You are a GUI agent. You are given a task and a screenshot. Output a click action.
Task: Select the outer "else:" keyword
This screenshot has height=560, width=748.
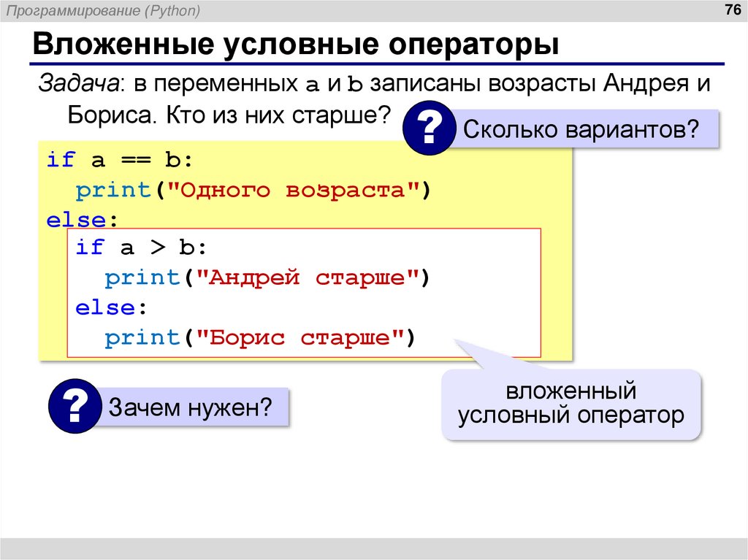point(83,219)
